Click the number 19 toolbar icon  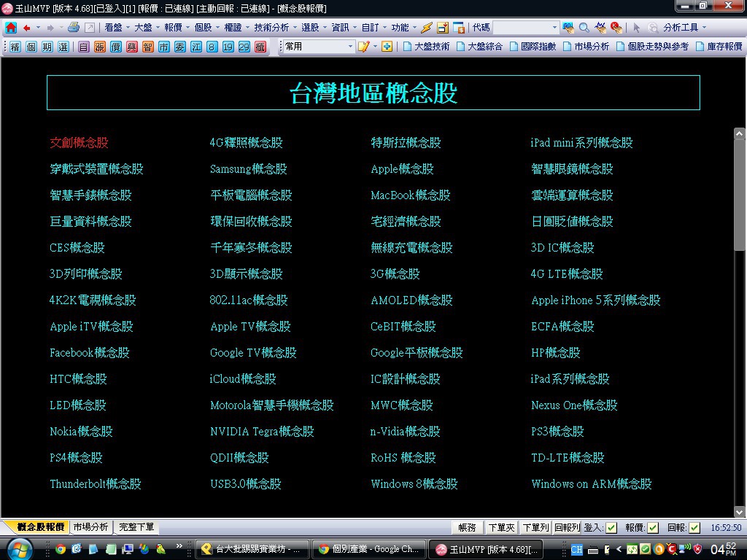tap(228, 47)
